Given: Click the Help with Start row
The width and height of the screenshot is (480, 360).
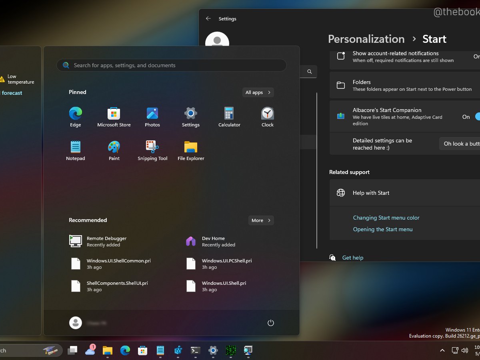Looking at the screenshot, I should tap(405, 193).
